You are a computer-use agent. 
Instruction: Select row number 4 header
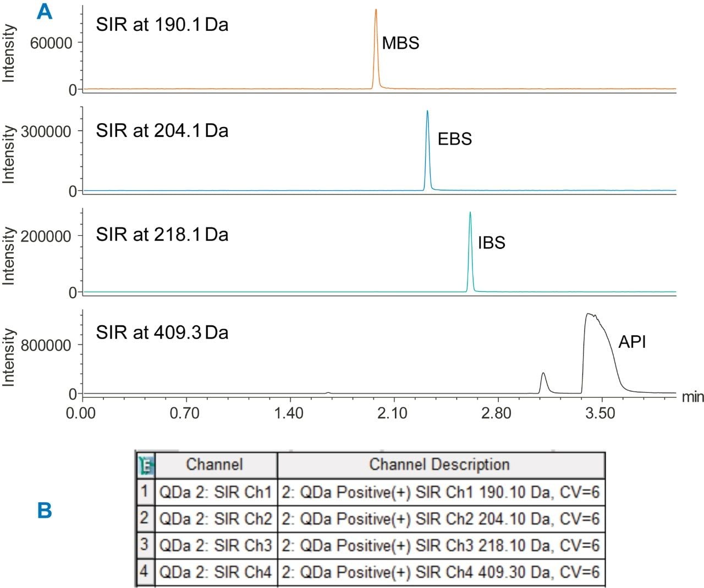click(x=145, y=572)
